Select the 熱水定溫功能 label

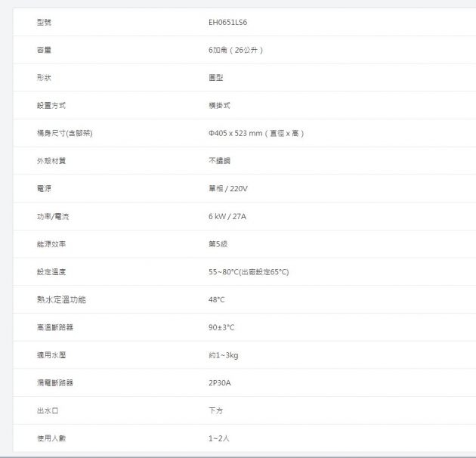(x=61, y=300)
